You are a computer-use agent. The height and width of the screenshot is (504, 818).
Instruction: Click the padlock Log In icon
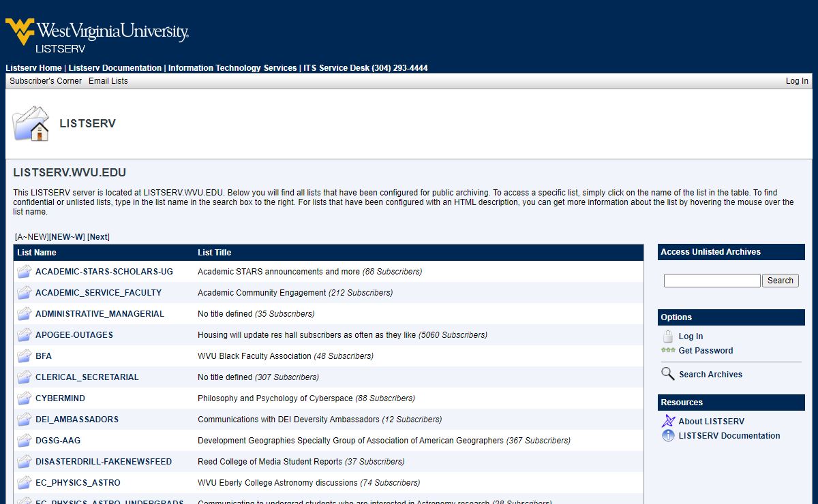click(668, 336)
